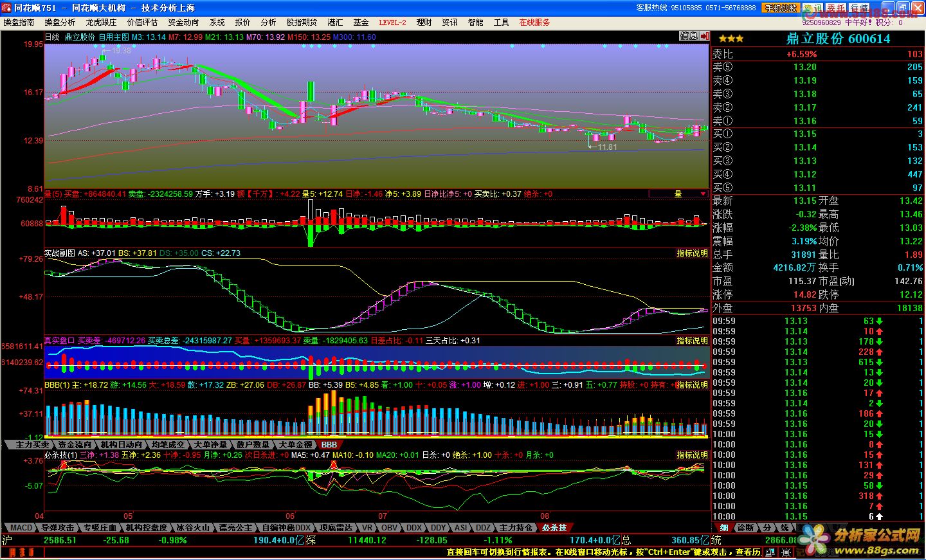Click the 行情 quotes button
The image size is (926, 560).
pos(860,8)
